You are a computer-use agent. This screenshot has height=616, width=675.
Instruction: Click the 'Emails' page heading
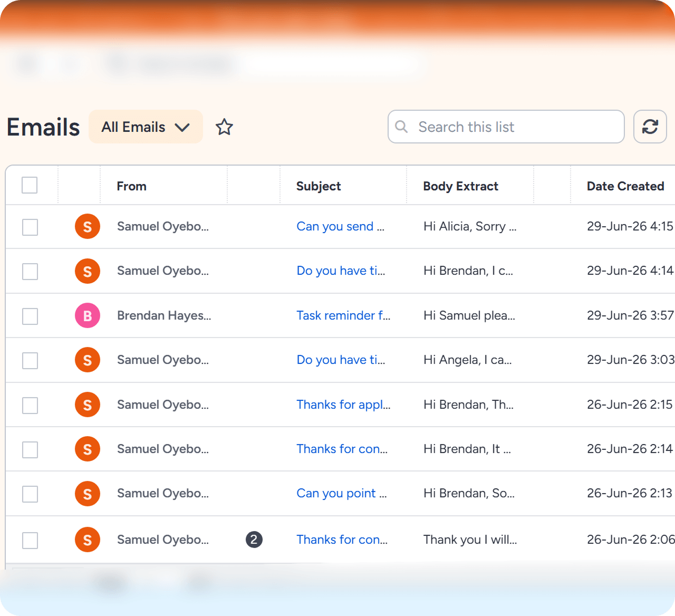pos(43,127)
